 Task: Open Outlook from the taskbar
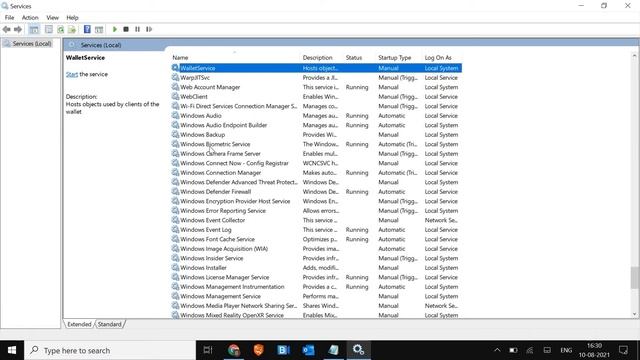(308, 350)
